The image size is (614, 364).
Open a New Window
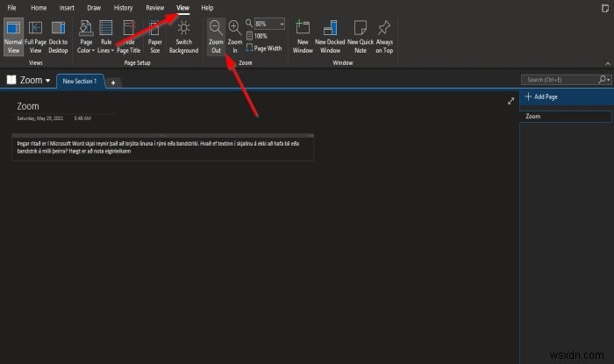pyautogui.click(x=303, y=37)
